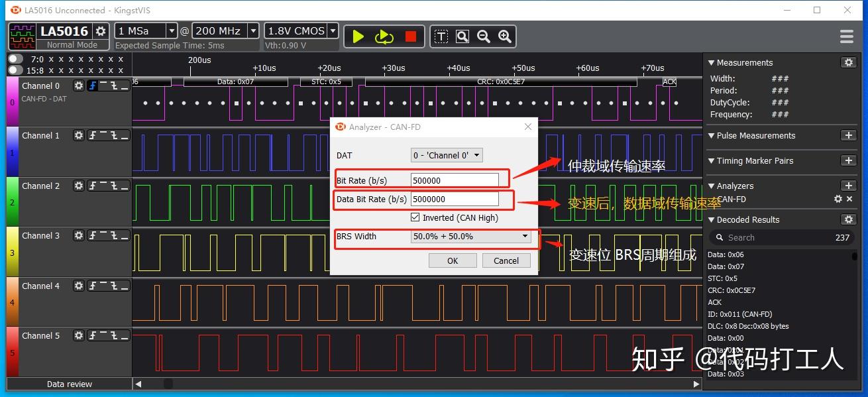Click Cancel in the Analyzer dialog
Screen dimensions: 868x397
(x=506, y=260)
